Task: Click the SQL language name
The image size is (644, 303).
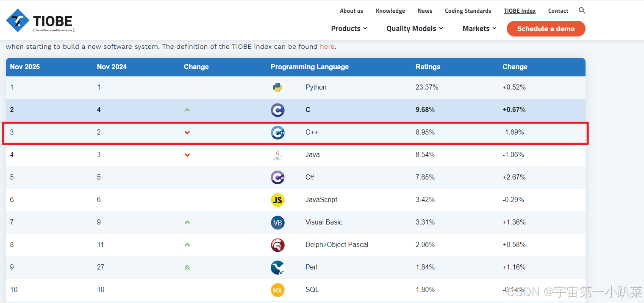Action: click(312, 290)
